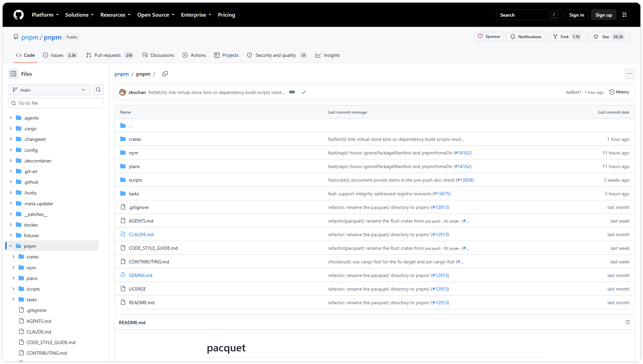Focus the Go to file input

(56, 103)
